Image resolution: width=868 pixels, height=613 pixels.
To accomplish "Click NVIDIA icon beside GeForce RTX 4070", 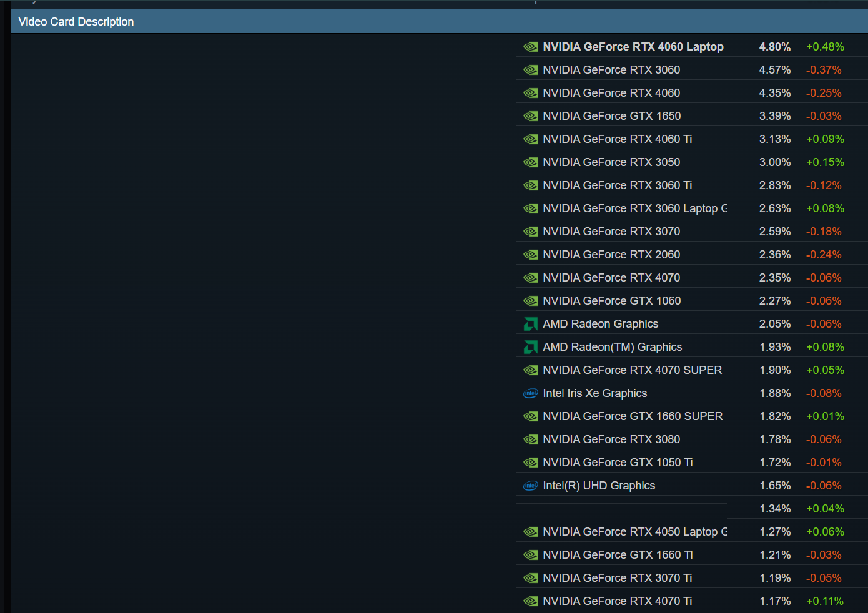I will point(531,278).
